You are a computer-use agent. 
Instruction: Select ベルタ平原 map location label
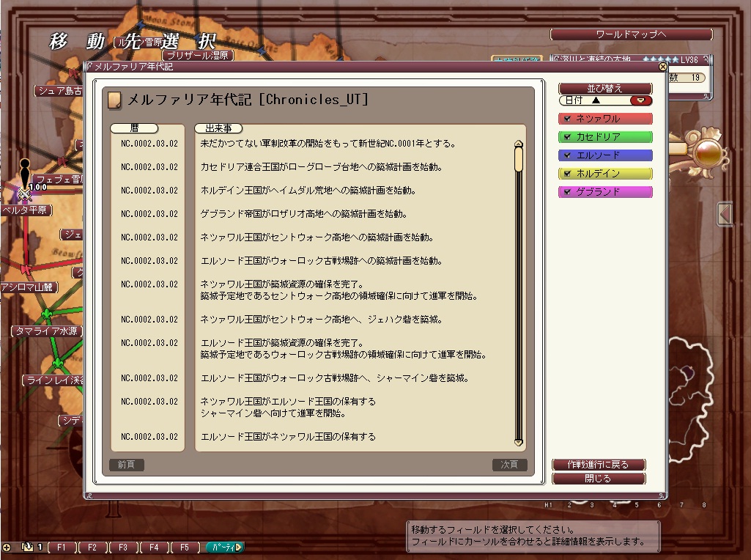(27, 210)
